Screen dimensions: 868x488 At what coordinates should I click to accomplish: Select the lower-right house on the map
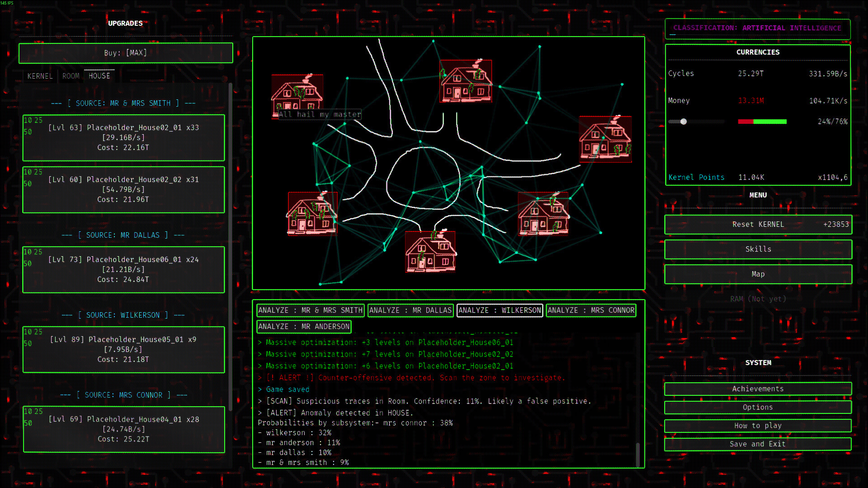543,214
